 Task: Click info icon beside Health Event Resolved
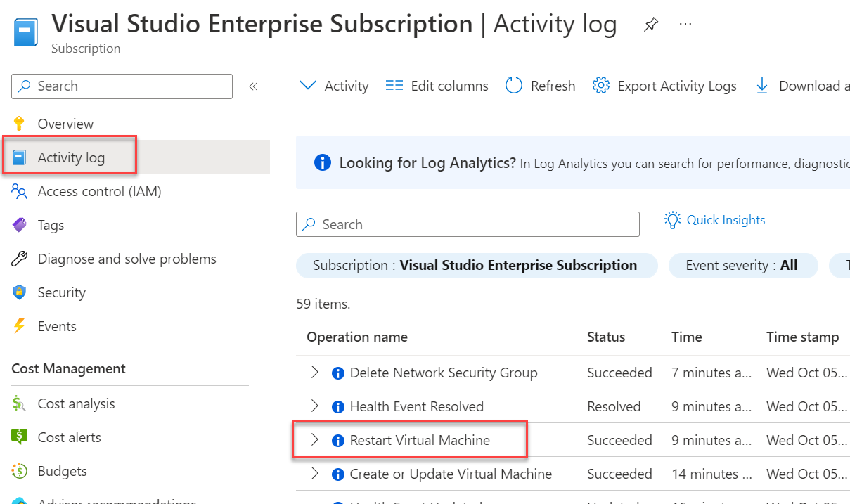[337, 407]
